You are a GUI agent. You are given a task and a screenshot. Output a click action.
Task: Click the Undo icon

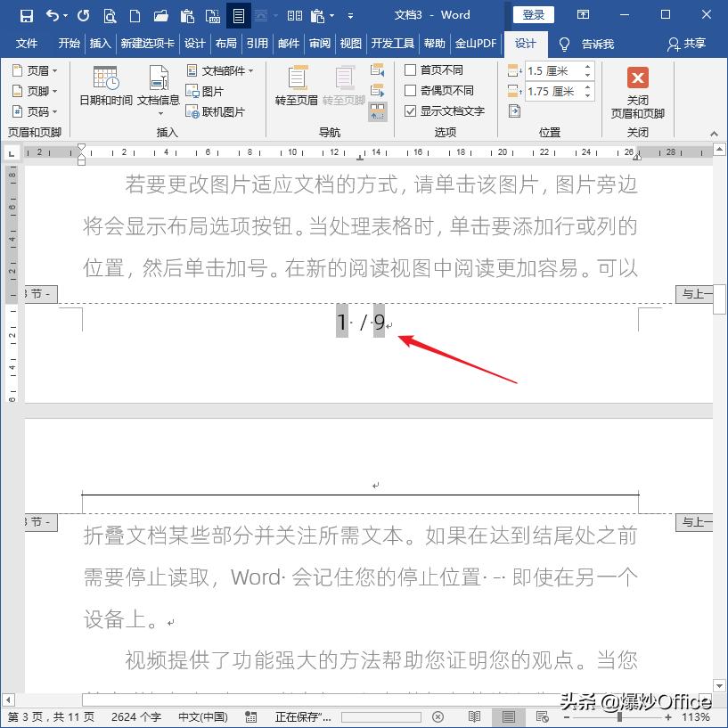52,15
